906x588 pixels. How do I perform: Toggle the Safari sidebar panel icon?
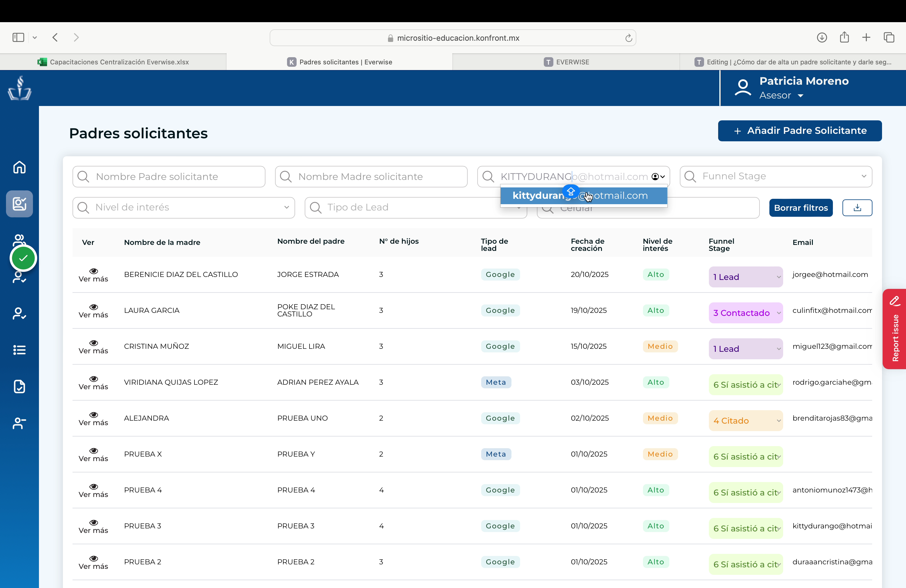[18, 37]
